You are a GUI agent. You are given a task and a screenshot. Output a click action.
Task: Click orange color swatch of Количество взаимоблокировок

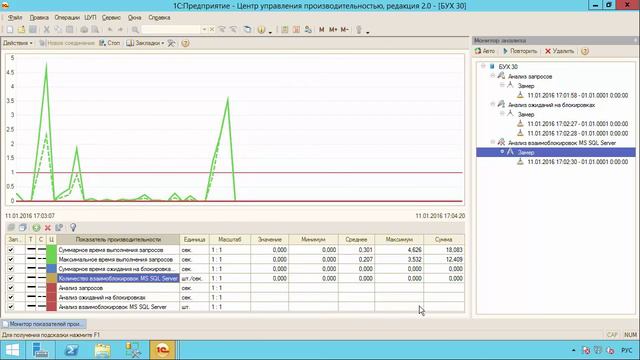pos(51,278)
